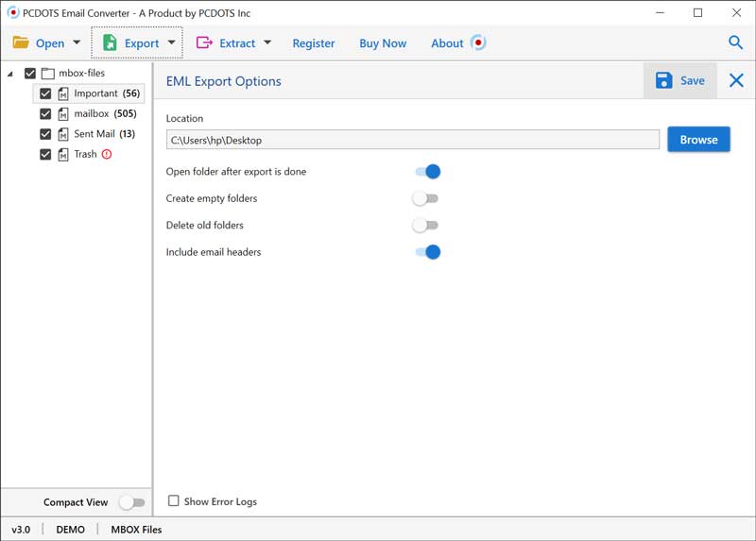Click the mbox-files folder icon
Screen dimensions: 756x541
pyautogui.click(x=48, y=73)
